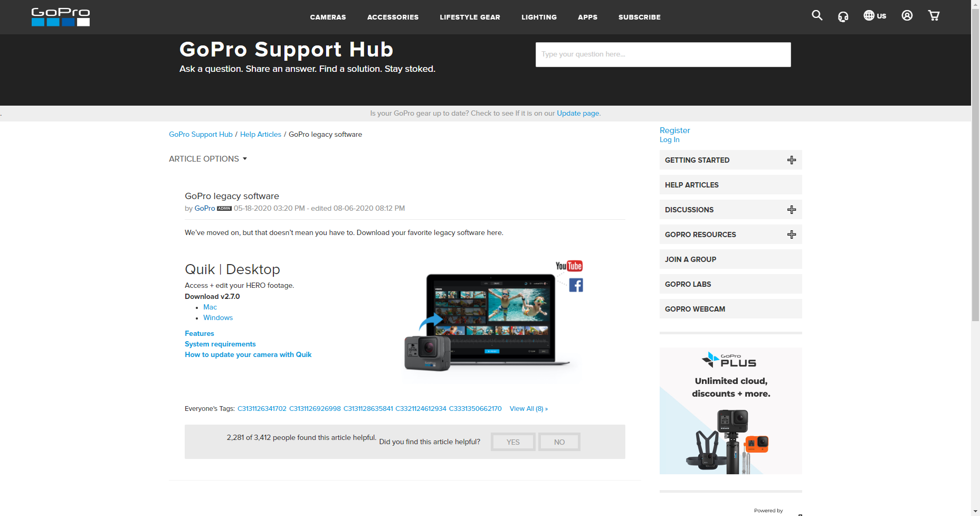The height and width of the screenshot is (516, 980).
Task: Go to Help Articles breadcrumb link
Action: click(x=261, y=135)
